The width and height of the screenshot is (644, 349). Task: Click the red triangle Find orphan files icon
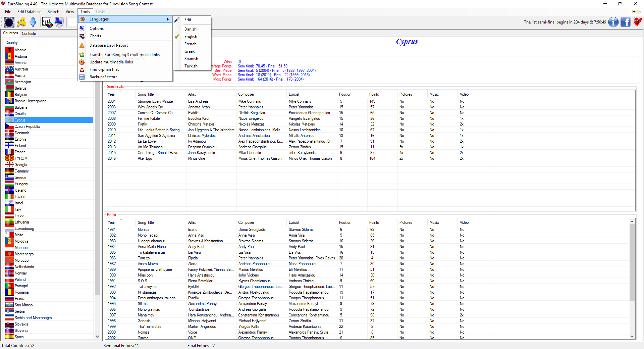(x=82, y=69)
